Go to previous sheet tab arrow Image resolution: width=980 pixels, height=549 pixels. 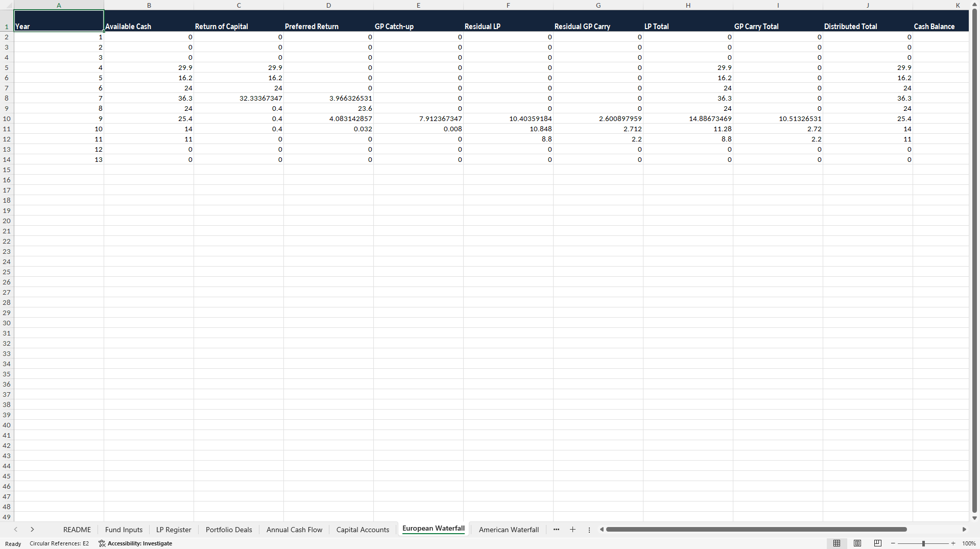point(16,530)
